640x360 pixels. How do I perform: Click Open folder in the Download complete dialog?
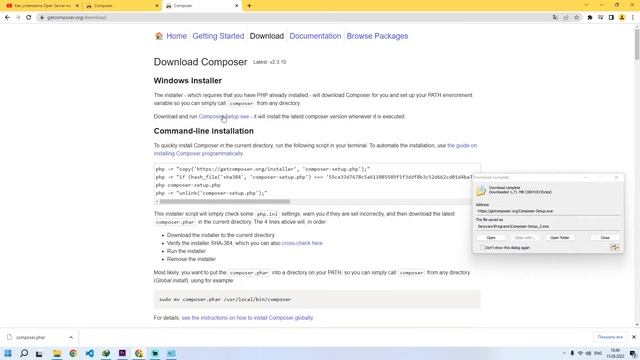tap(560, 238)
